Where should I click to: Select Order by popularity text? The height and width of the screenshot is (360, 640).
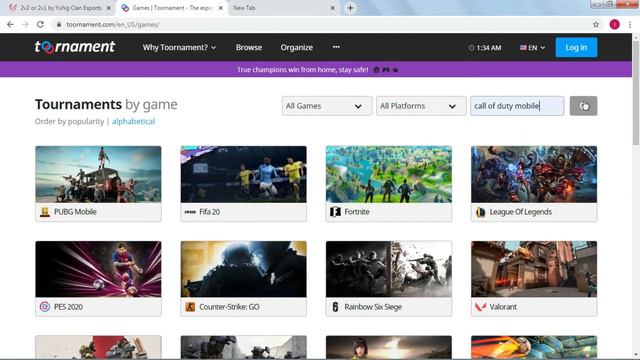(x=69, y=121)
